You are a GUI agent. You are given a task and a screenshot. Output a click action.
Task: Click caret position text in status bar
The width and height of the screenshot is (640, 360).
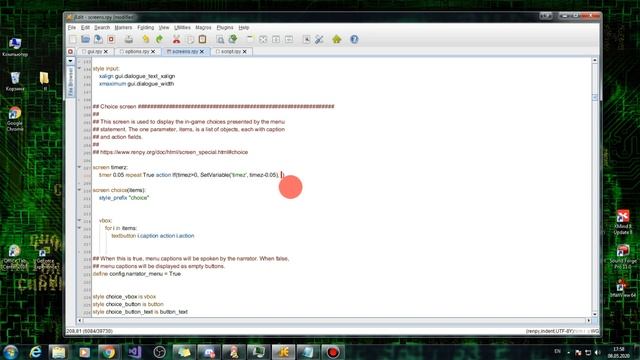click(x=89, y=331)
